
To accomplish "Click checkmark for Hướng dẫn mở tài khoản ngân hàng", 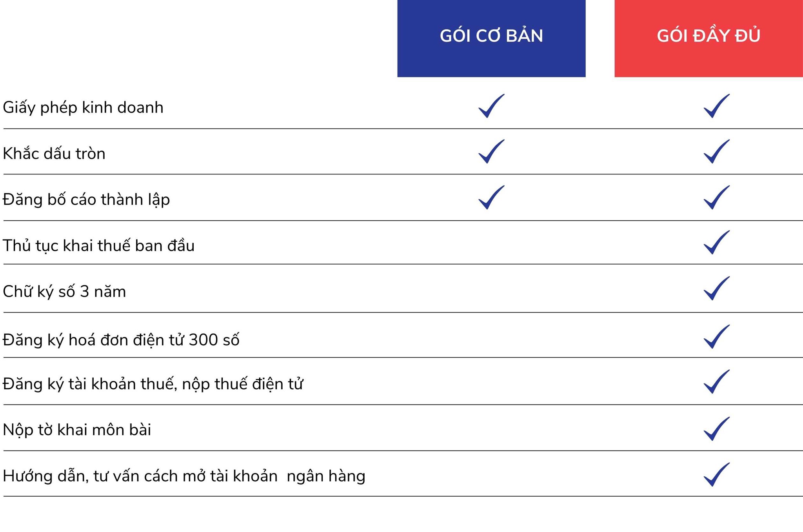I will tap(716, 475).
